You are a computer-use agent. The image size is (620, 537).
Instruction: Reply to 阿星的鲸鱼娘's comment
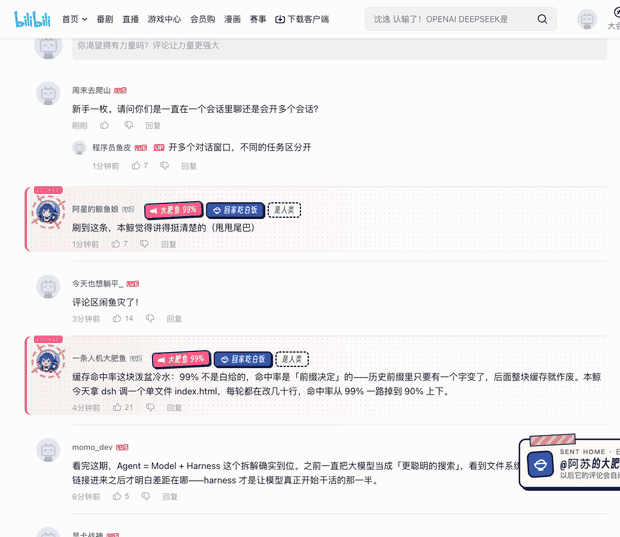pos(168,244)
